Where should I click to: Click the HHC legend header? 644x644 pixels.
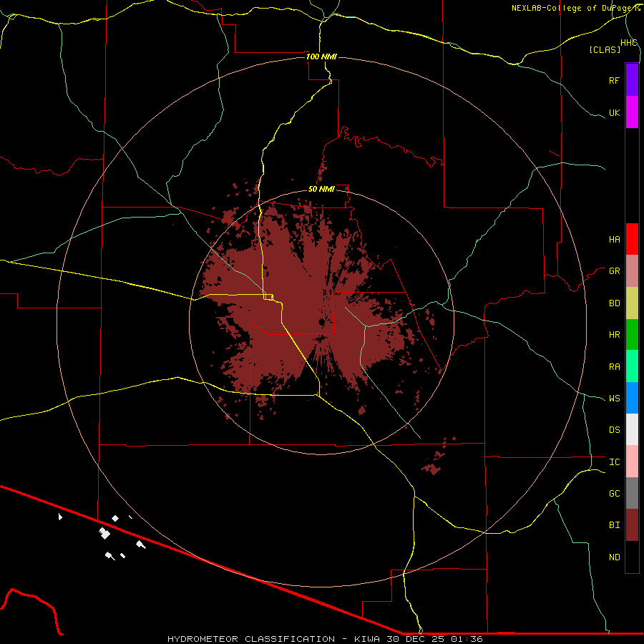[x=629, y=43]
